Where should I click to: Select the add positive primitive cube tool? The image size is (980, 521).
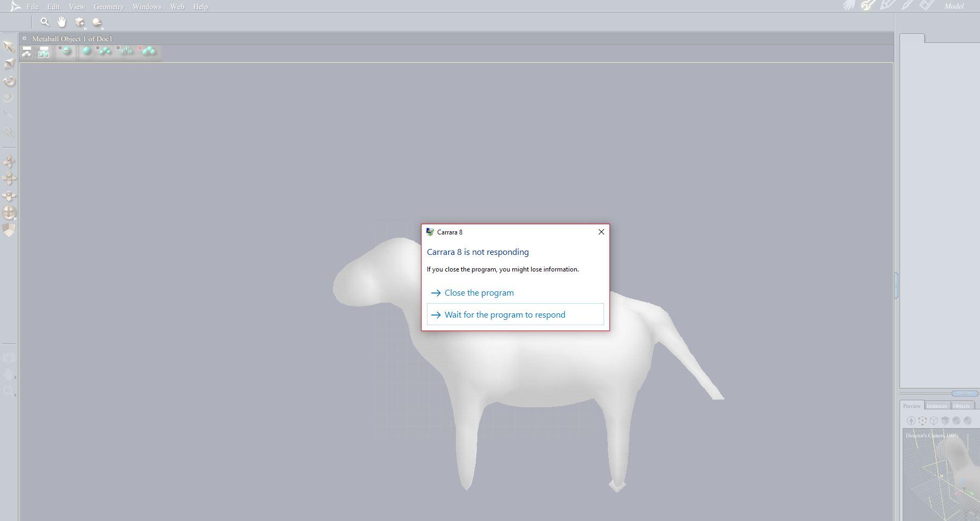pyautogui.click(x=79, y=22)
